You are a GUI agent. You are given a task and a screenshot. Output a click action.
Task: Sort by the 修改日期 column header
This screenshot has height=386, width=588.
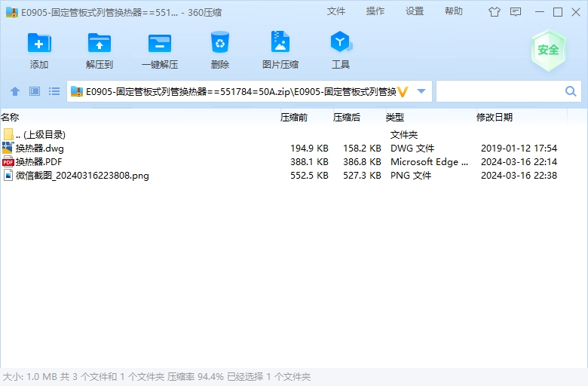click(520, 118)
